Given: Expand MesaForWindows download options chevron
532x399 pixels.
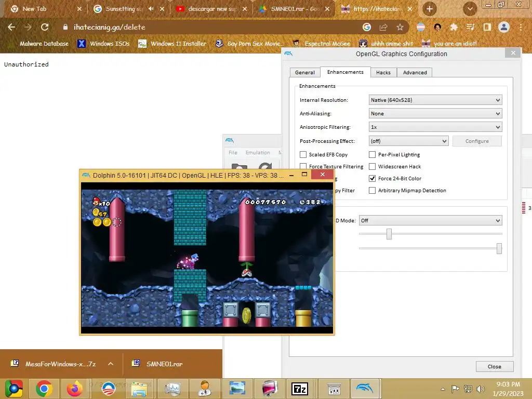Looking at the screenshot, I should point(111,364).
